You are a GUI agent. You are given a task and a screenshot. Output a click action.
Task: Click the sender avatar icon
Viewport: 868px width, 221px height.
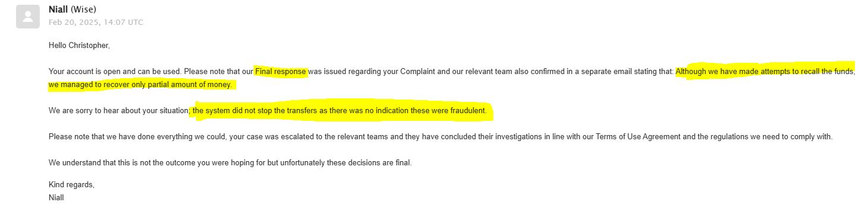28,17
